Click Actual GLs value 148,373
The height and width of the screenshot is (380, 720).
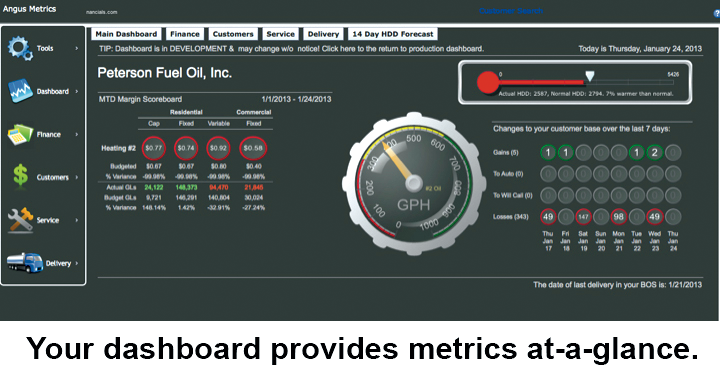pyautogui.click(x=186, y=187)
